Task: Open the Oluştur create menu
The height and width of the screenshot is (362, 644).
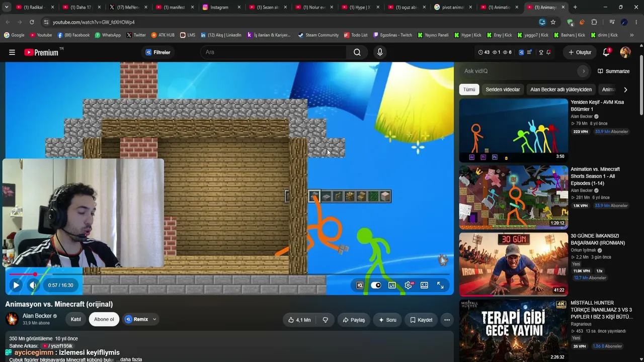Action: pyautogui.click(x=580, y=52)
